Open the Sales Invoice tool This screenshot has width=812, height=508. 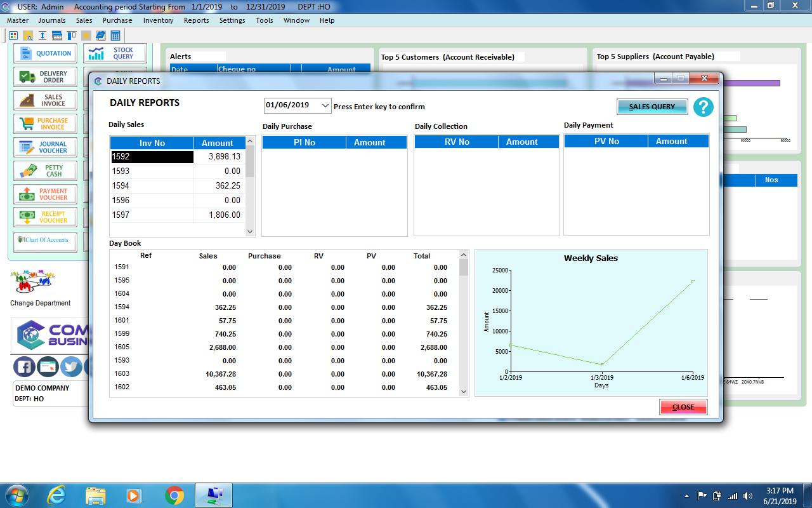tap(44, 100)
